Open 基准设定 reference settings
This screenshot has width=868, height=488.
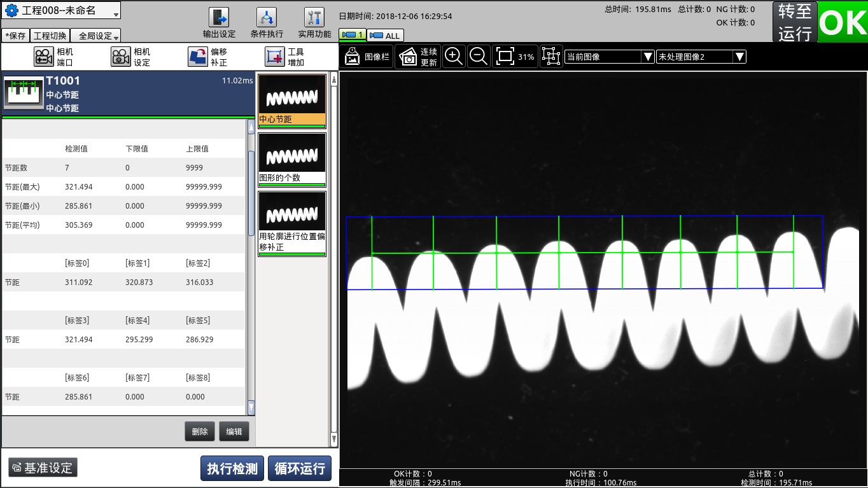coord(43,468)
